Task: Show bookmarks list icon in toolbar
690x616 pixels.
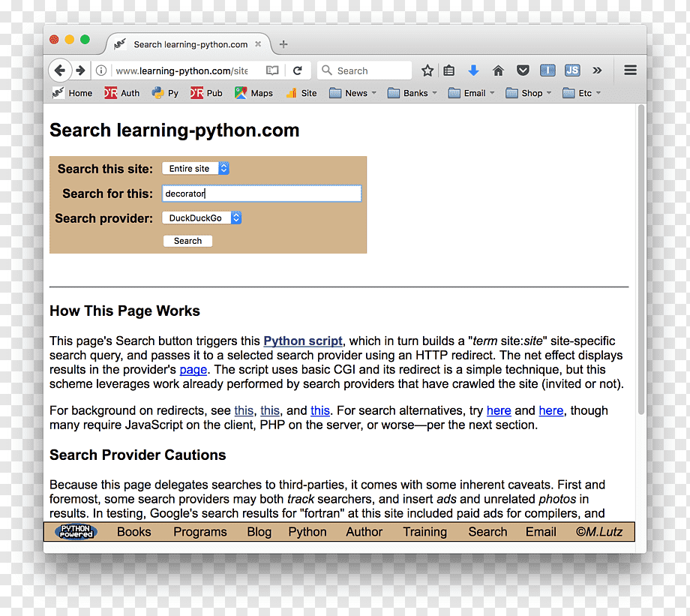Action: pyautogui.click(x=448, y=71)
